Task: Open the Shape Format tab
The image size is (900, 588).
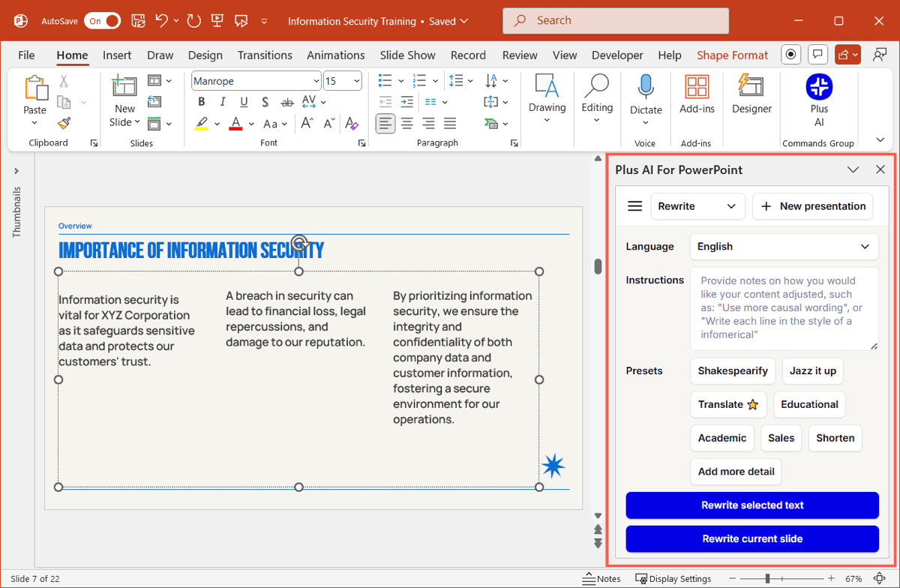Action: click(732, 55)
